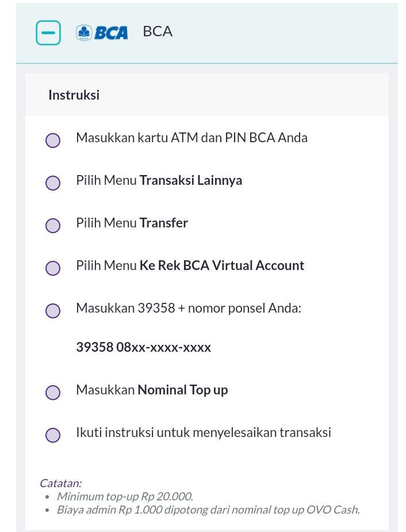Click bullet beside Masukkan kartu ATM step
Viewport: 406px width, 532px height.
pyautogui.click(x=53, y=140)
